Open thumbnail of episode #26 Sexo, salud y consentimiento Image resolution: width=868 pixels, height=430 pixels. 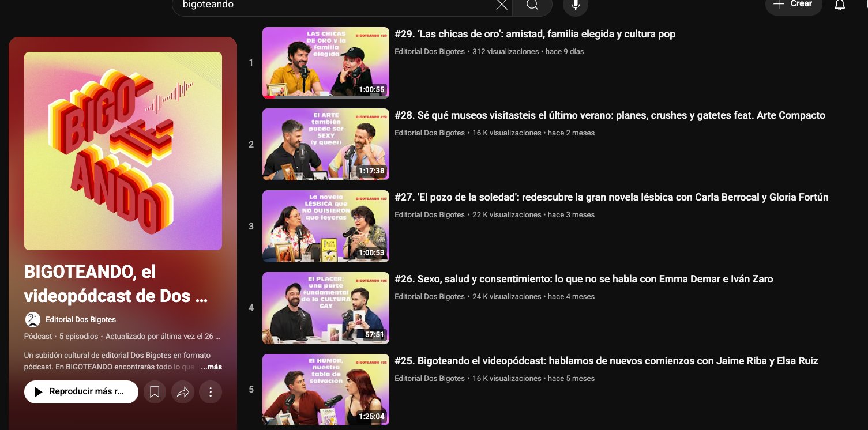click(326, 308)
